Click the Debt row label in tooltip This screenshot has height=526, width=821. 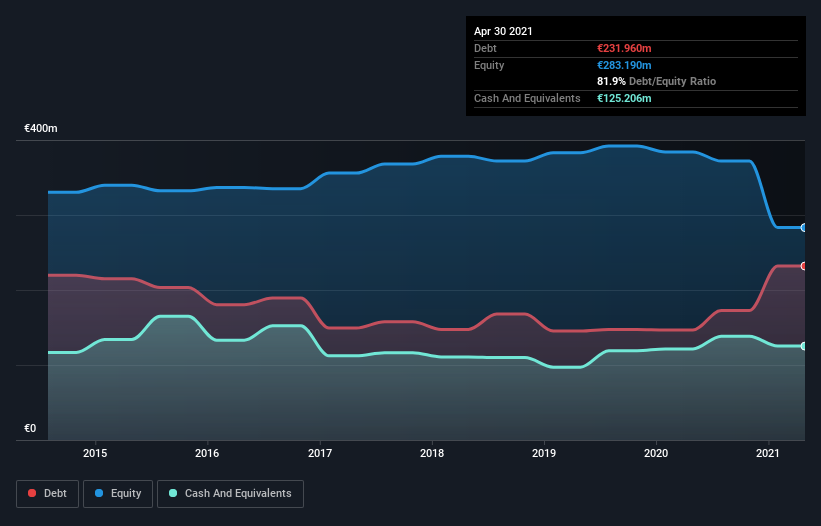point(485,48)
